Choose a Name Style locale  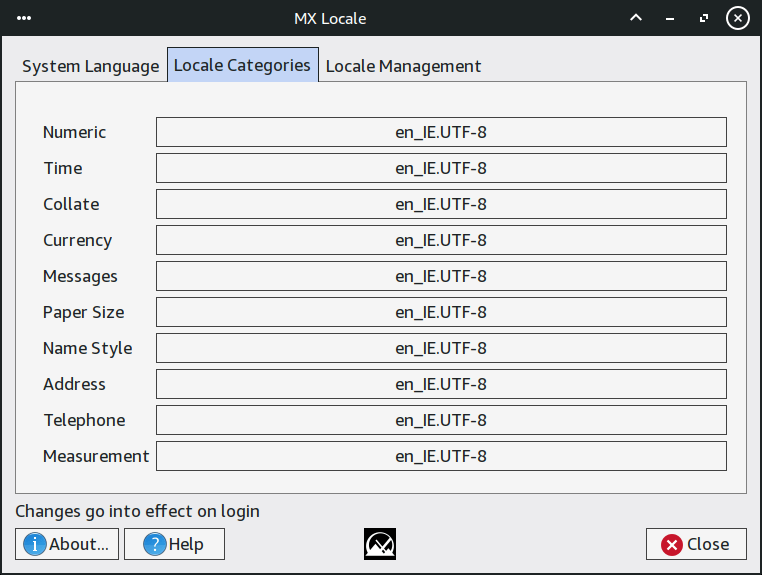[x=441, y=348]
